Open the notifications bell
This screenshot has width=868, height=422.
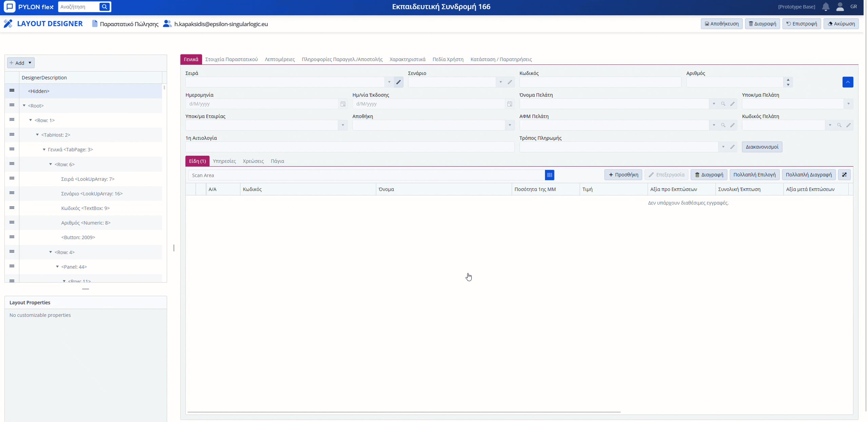(x=826, y=7)
